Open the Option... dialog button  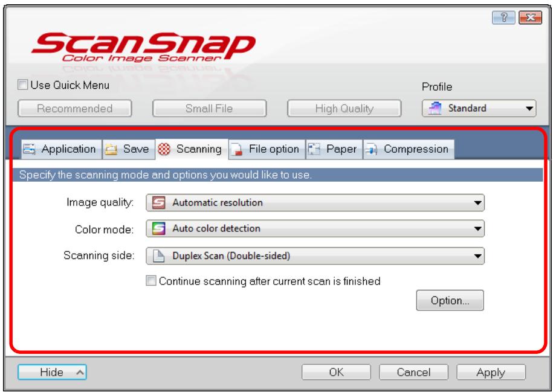pos(450,300)
